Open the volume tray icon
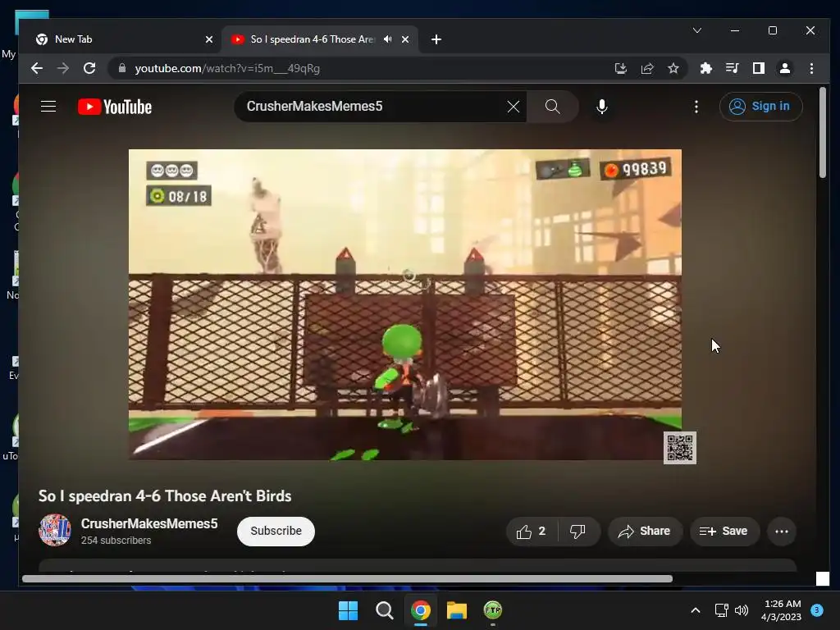The width and height of the screenshot is (840, 630). pos(742,610)
